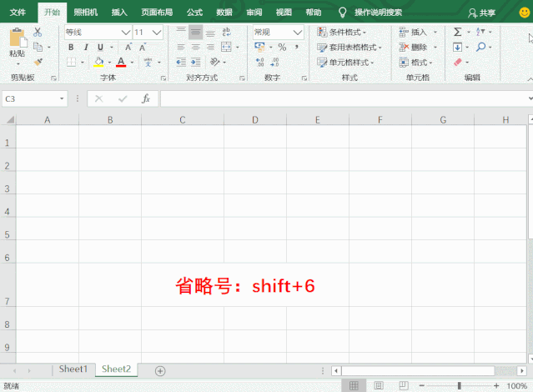The width and height of the screenshot is (533, 392).
Task: Apply red font color A
Action: pyautogui.click(x=121, y=63)
